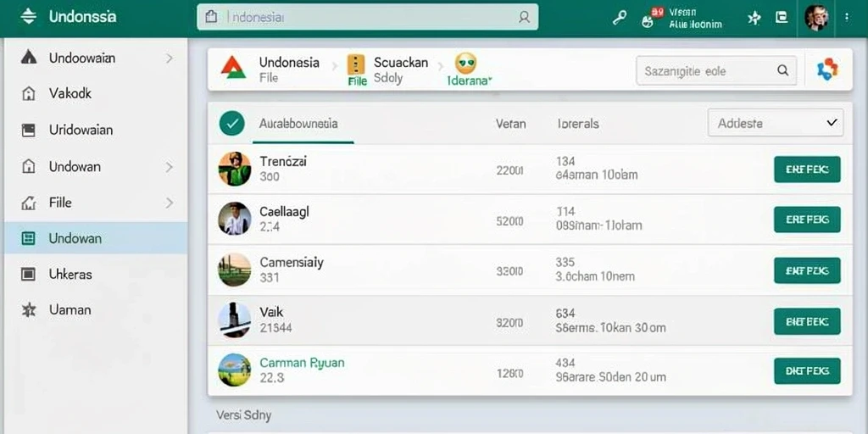The height and width of the screenshot is (434, 868).
Task: Expand the Undowan sidebar chevron
Action: coord(170,167)
